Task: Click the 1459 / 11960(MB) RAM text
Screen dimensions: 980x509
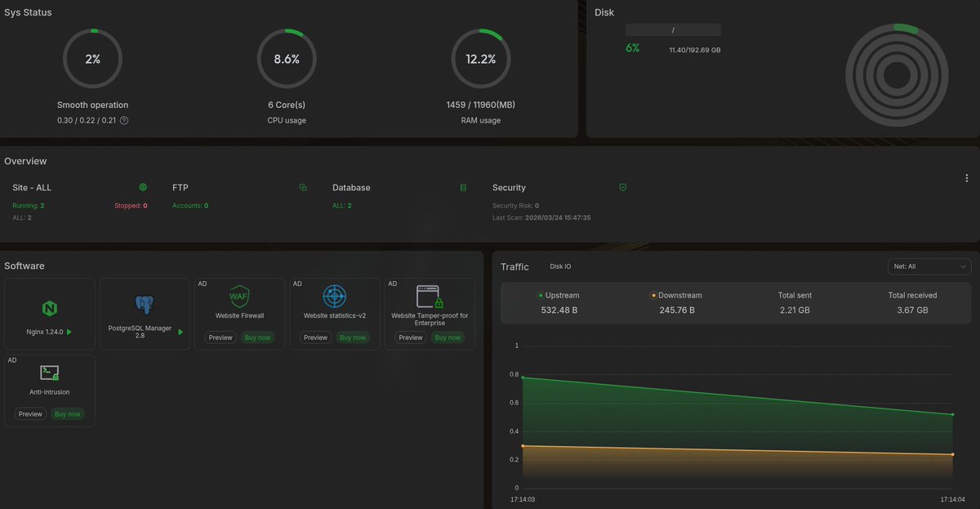Action: (481, 105)
